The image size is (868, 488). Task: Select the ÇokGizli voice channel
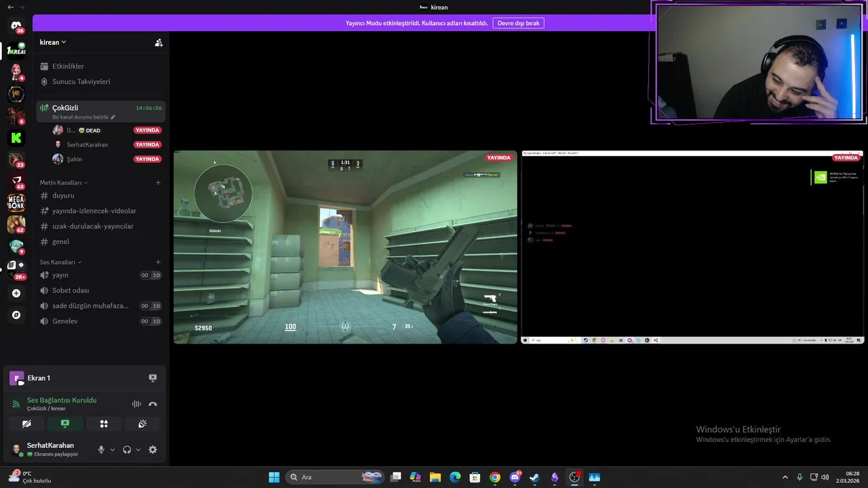[x=100, y=111]
